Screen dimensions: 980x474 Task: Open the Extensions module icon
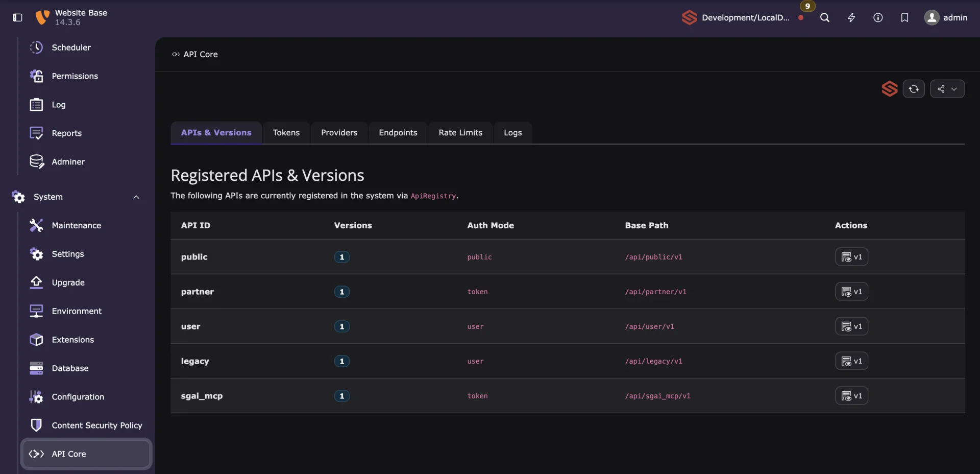coord(36,340)
